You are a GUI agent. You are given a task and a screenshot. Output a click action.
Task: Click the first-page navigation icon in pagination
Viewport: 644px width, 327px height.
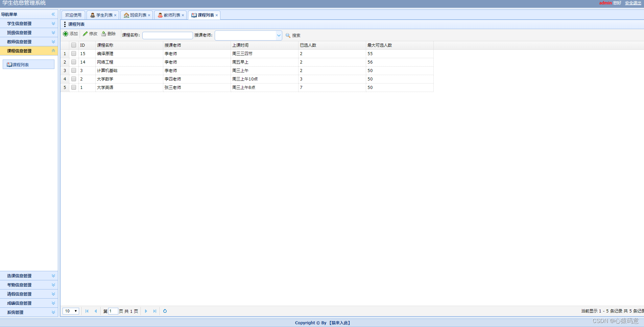87,311
